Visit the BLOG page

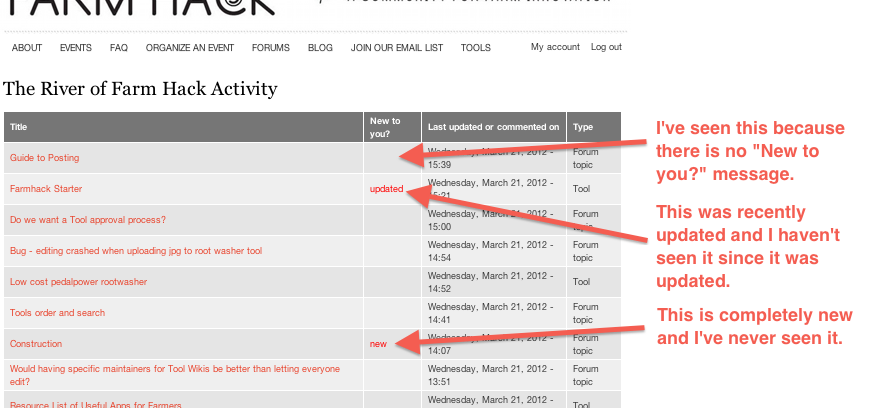point(320,48)
